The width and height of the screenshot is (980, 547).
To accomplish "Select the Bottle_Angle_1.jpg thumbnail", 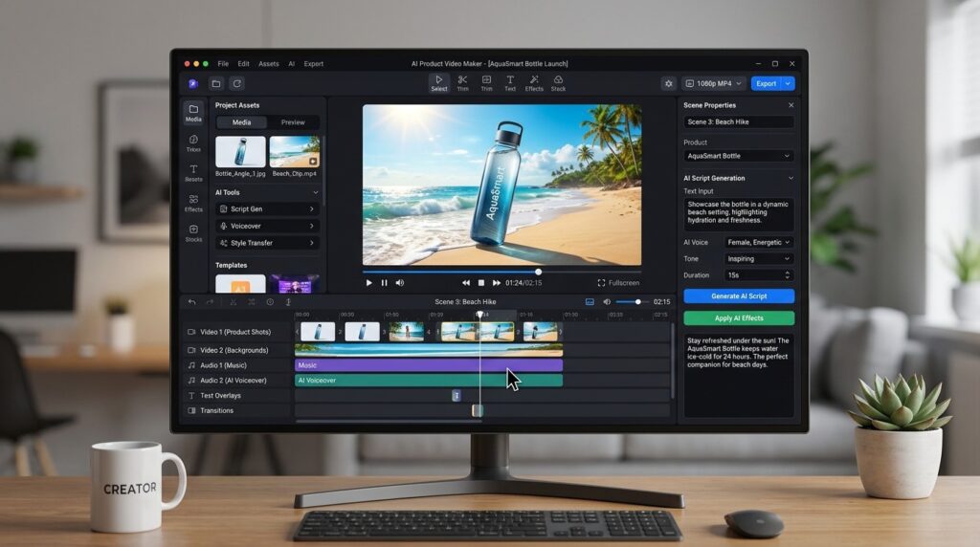I will click(x=240, y=152).
